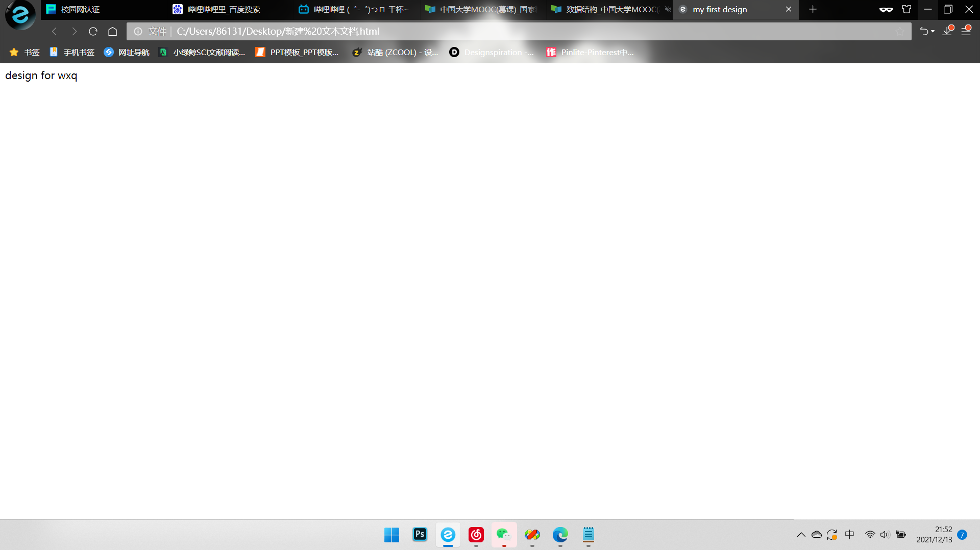Reload the current page
980x550 pixels.
pos(93,32)
